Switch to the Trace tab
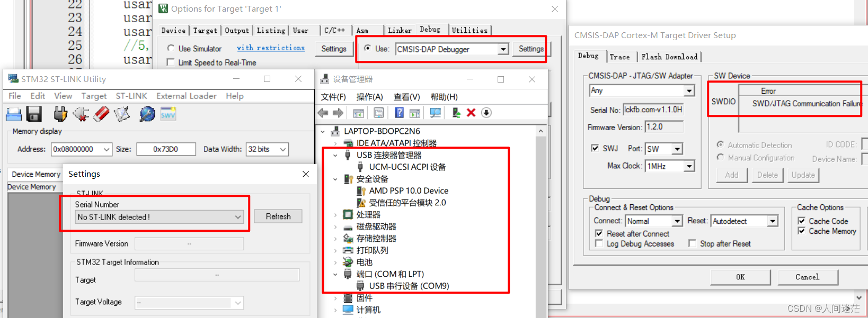This screenshot has height=318, width=868. tap(619, 57)
